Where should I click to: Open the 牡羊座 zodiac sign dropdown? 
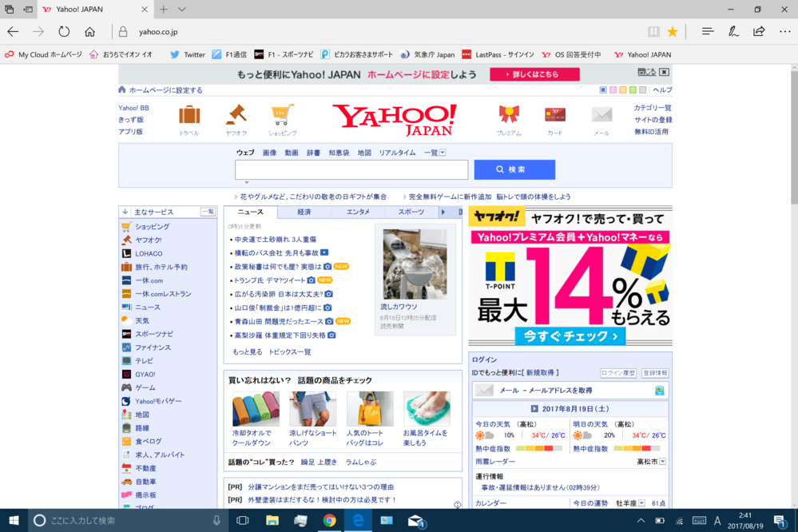coord(641,503)
